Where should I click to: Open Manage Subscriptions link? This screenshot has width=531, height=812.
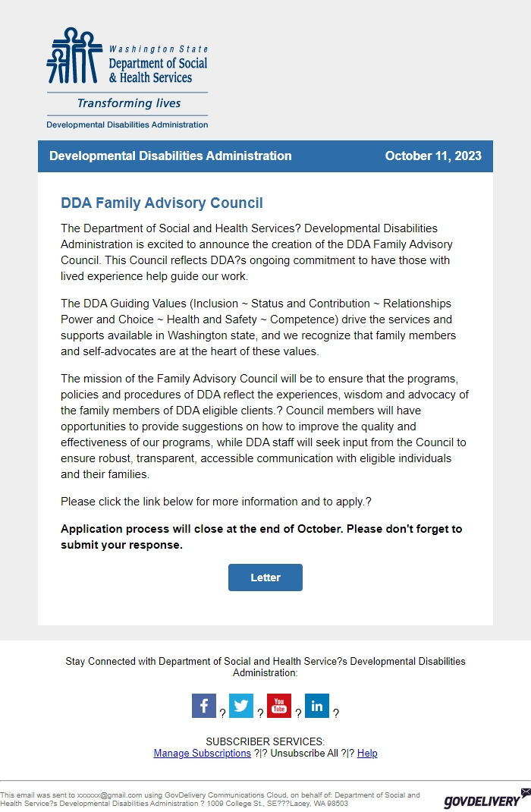tap(200, 753)
